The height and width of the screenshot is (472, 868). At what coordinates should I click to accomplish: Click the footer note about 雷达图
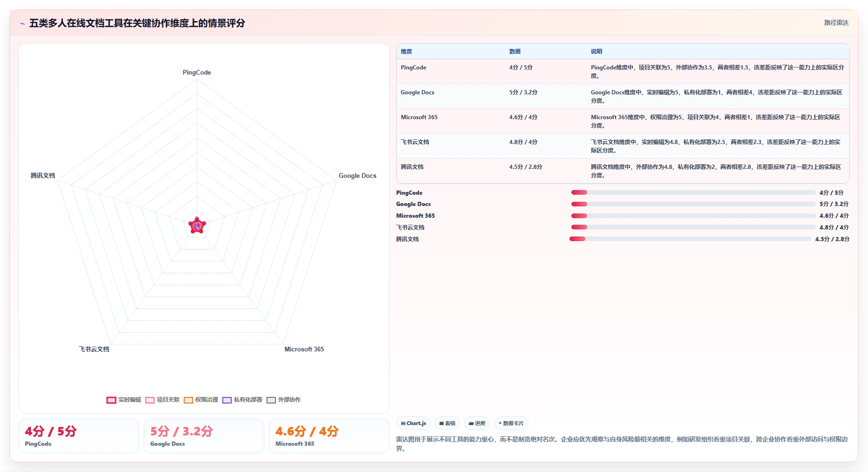pos(622,444)
